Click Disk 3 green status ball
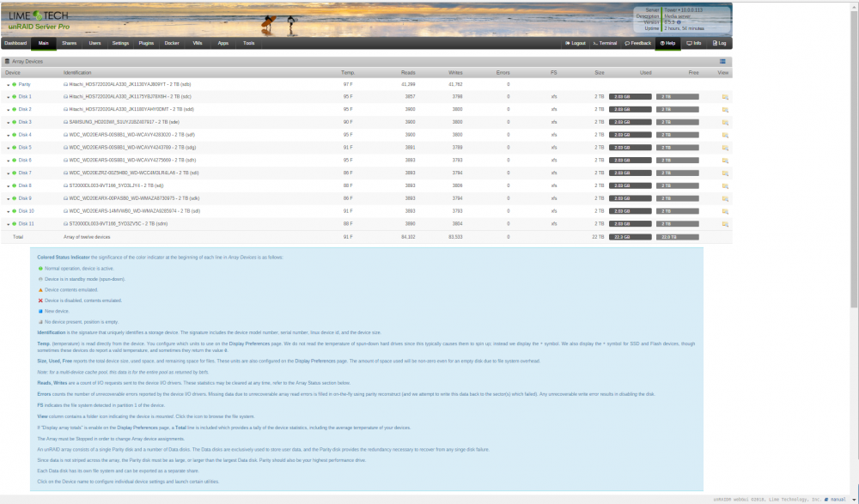Screen dimensions: 859x504 (x=15, y=122)
